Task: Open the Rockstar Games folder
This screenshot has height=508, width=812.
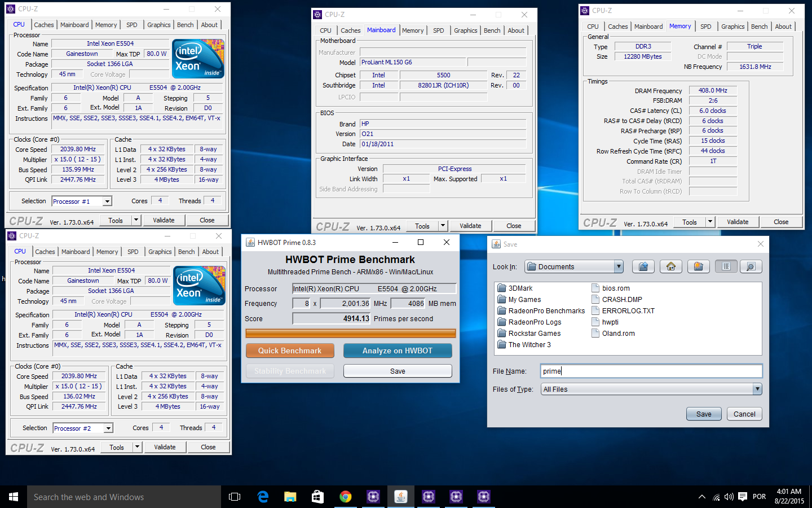Action: pos(528,333)
